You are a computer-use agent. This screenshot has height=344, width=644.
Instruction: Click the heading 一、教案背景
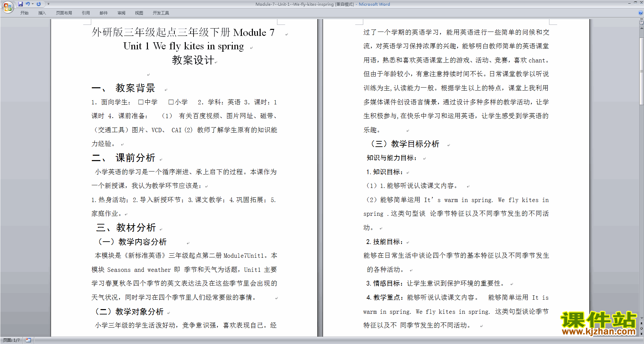[123, 88]
